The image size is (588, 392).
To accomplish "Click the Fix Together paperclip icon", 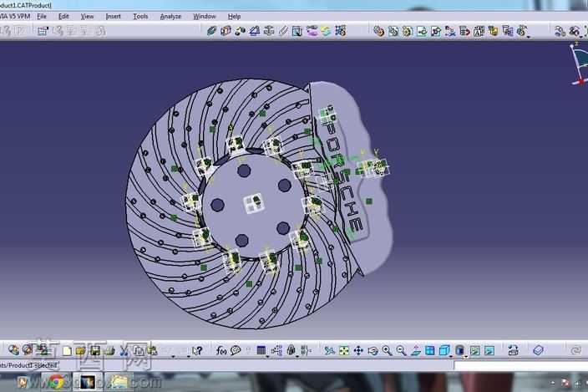I will tap(283, 31).
